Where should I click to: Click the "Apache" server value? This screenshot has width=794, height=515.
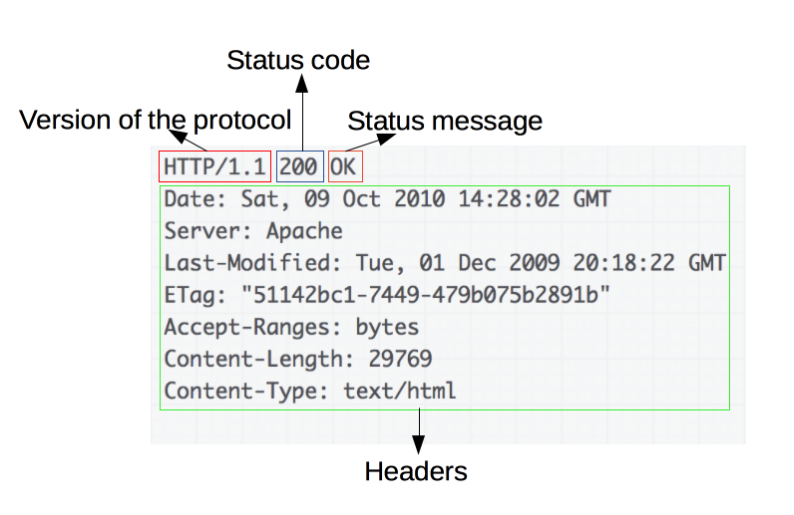(x=304, y=231)
